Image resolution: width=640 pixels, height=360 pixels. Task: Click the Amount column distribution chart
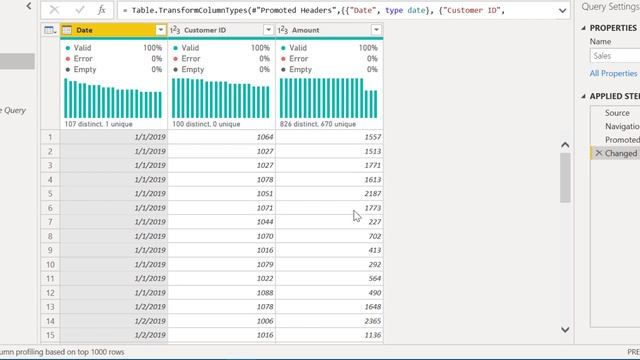coord(329,98)
